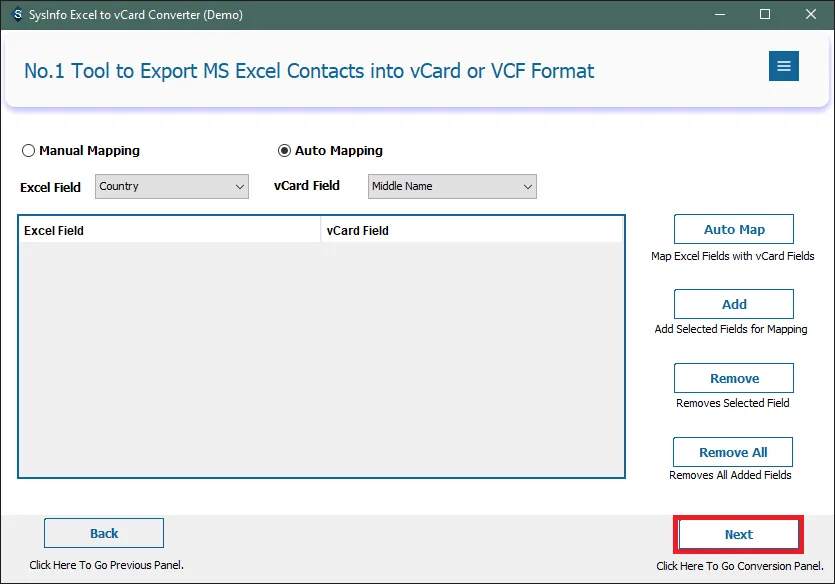Viewport: 835px width, 584px height.
Task: Click 'Add Selected Fields for Mapping' text
Action: (x=731, y=329)
